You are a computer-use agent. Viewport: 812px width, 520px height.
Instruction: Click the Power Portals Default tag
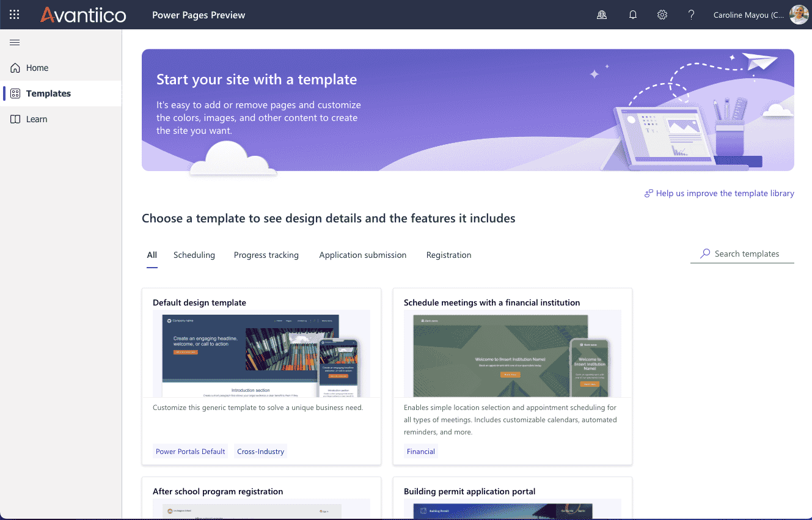(191, 452)
